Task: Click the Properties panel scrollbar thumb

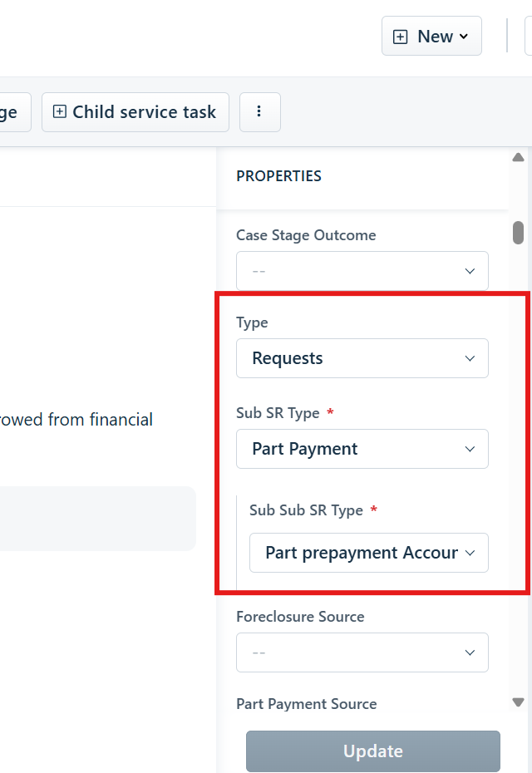Action: pos(518,233)
